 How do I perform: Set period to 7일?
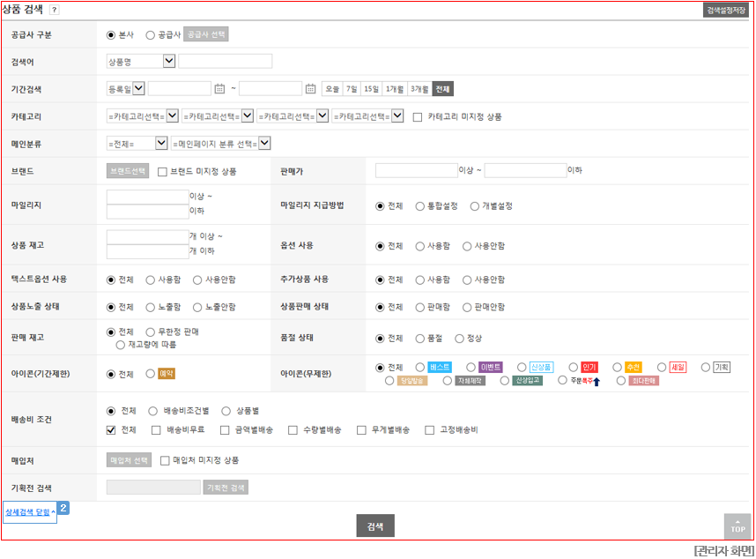[x=352, y=89]
